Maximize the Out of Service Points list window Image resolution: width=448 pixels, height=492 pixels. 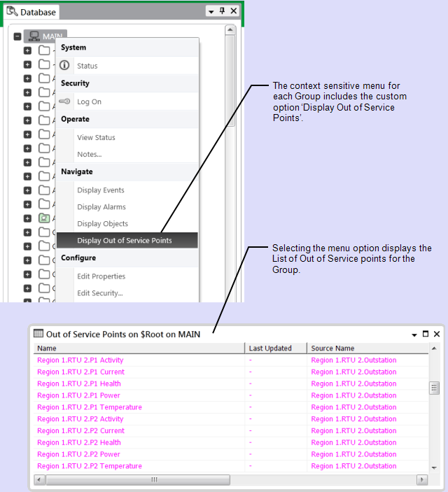[x=426, y=334]
